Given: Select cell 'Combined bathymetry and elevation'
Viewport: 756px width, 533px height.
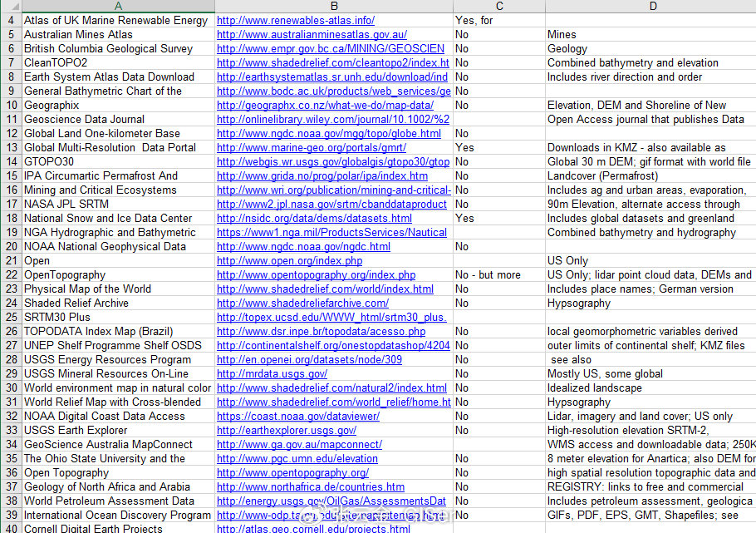Looking at the screenshot, I should click(650, 62).
